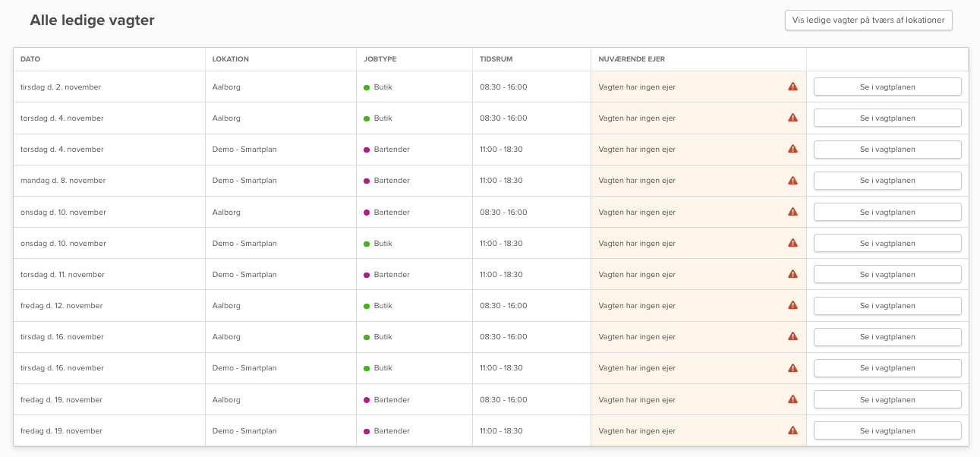Click purple Bartender dot on mandag d. 8. row

pyautogui.click(x=367, y=181)
